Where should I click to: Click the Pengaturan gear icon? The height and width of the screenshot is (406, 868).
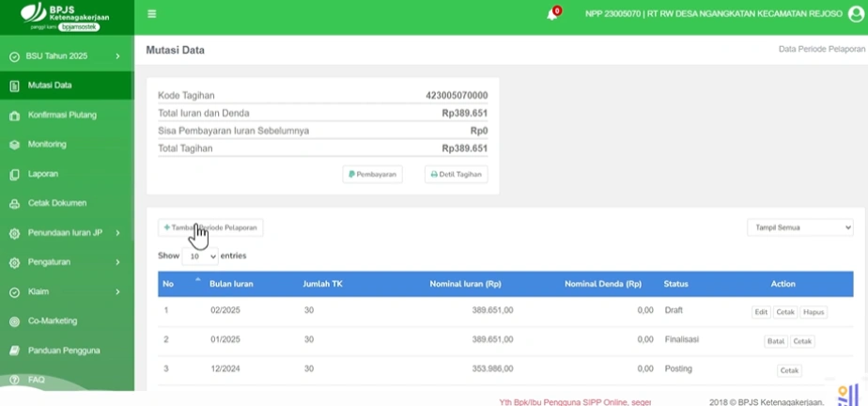click(15, 262)
